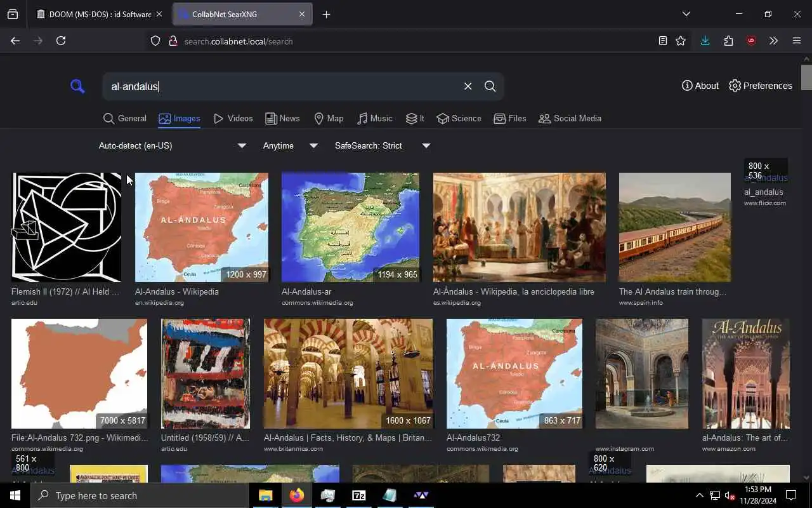This screenshot has width=812, height=508.
Task: Click the 'Al-Andalus | Facts, History, & Maps' title
Action: pyautogui.click(x=348, y=438)
